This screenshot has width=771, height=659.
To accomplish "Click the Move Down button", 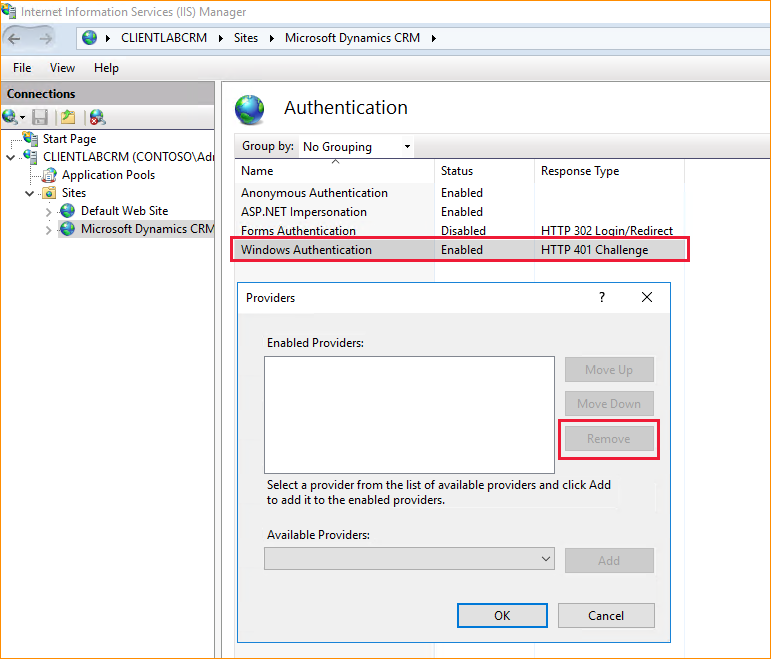I will [x=609, y=404].
